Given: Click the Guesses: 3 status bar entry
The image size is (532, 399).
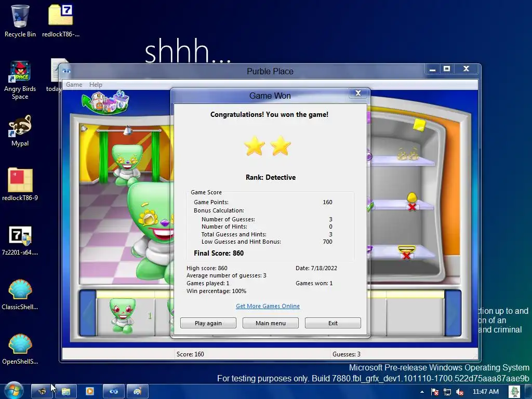Looking at the screenshot, I should tap(346, 354).
